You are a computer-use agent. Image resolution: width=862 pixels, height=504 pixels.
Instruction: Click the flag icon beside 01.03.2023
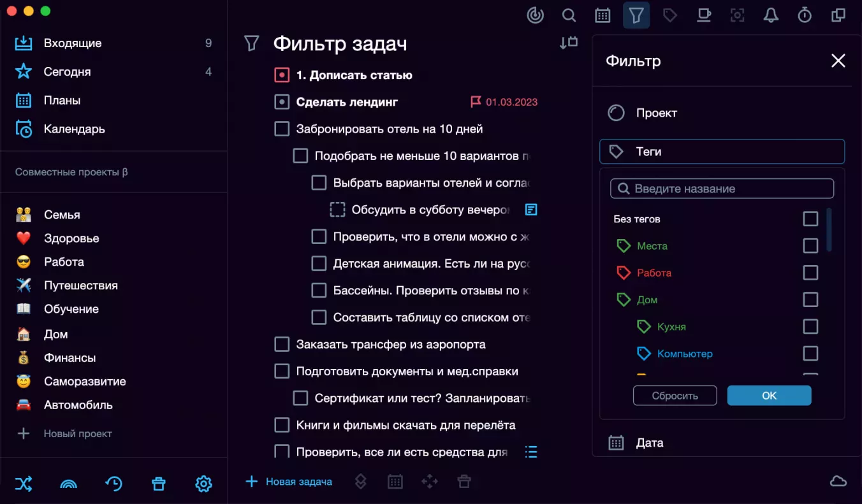pos(476,102)
